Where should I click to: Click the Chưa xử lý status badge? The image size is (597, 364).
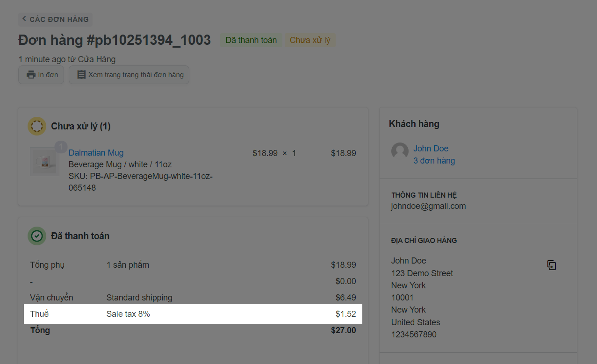point(310,40)
